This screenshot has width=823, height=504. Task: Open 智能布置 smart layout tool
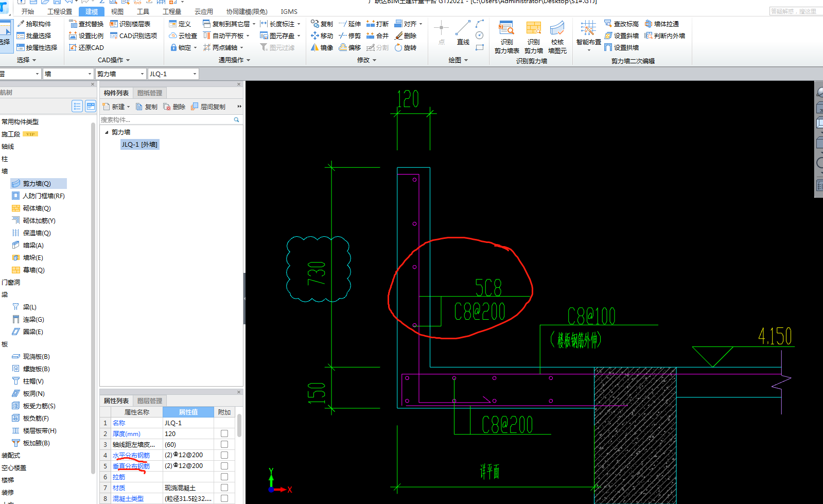pos(588,35)
